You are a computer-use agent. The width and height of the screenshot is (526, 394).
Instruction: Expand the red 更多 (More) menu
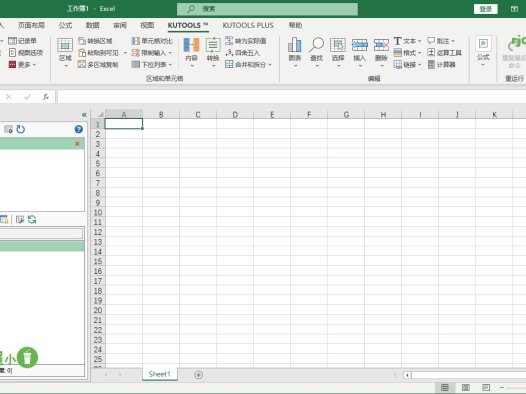(x=22, y=64)
